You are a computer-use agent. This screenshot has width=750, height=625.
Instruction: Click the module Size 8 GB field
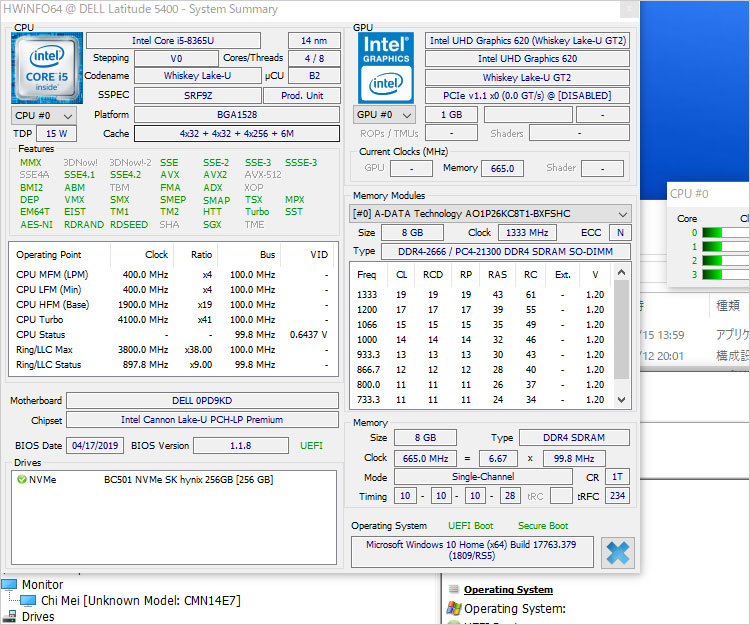coord(412,233)
